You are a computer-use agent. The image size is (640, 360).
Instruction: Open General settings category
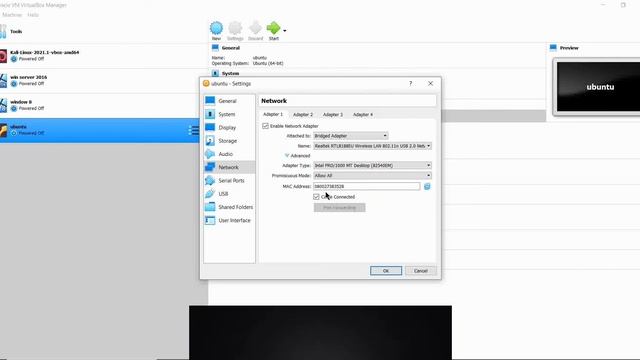click(229, 101)
